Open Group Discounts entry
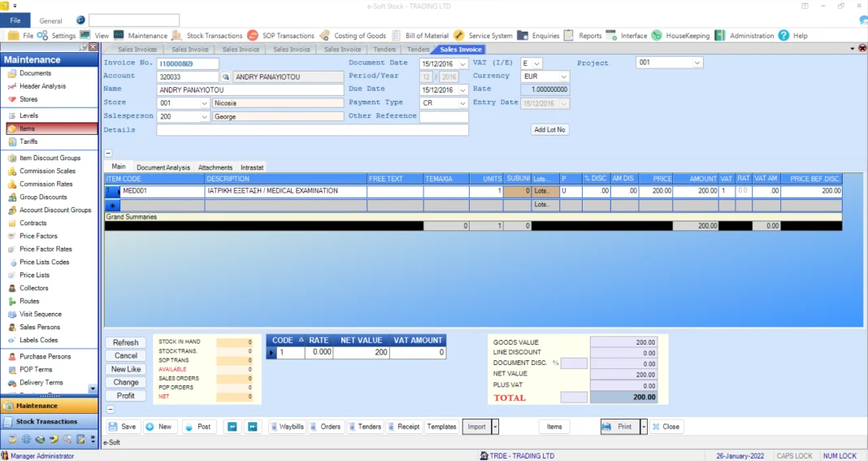 click(43, 198)
